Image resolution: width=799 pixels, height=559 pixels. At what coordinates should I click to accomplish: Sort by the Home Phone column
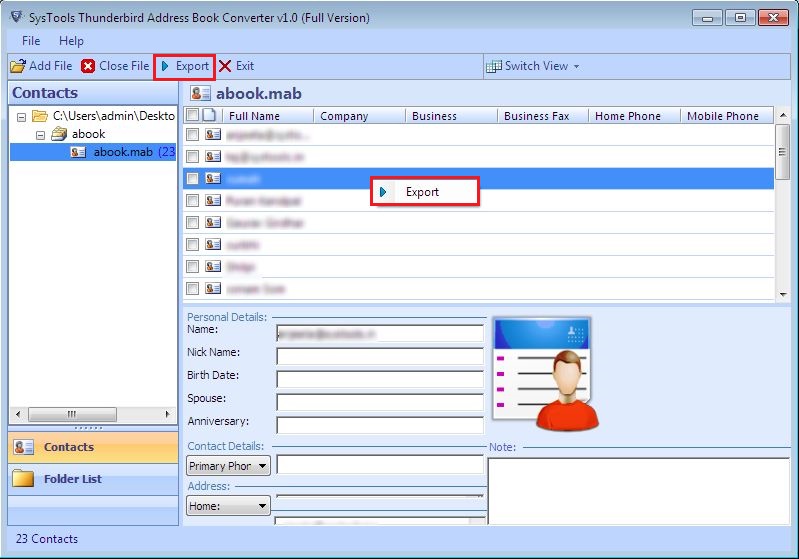point(634,116)
